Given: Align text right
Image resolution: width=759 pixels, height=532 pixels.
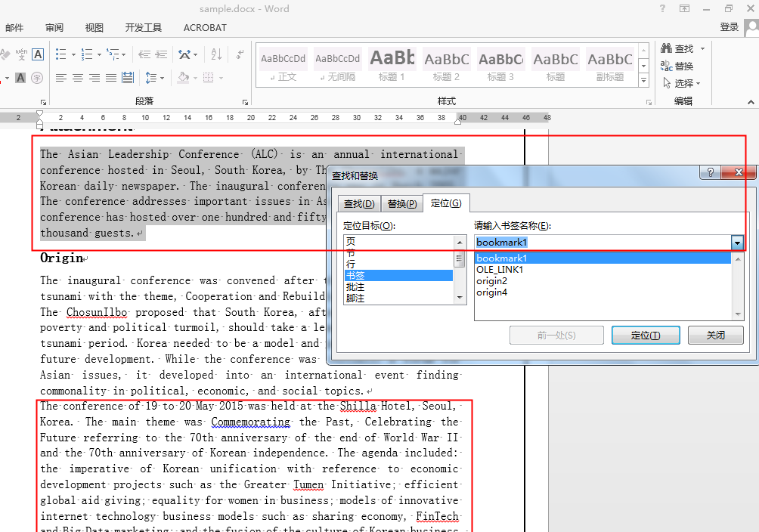Looking at the screenshot, I should tap(94, 77).
